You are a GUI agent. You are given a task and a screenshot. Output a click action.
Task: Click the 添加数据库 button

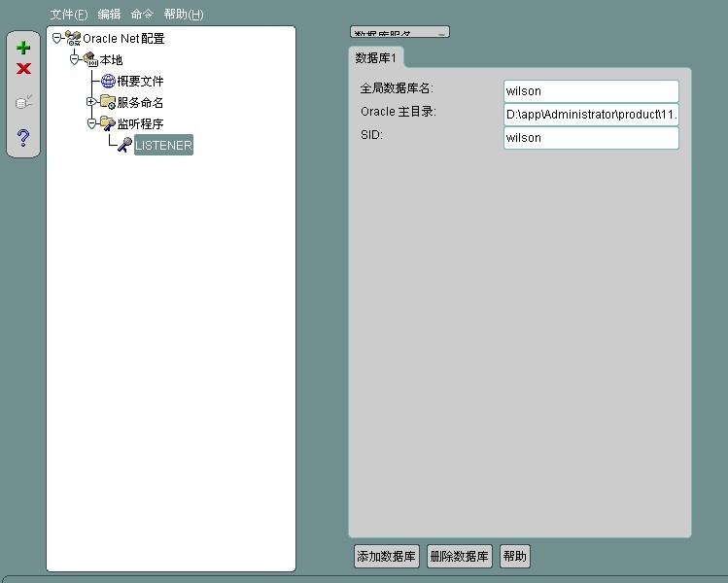386,557
